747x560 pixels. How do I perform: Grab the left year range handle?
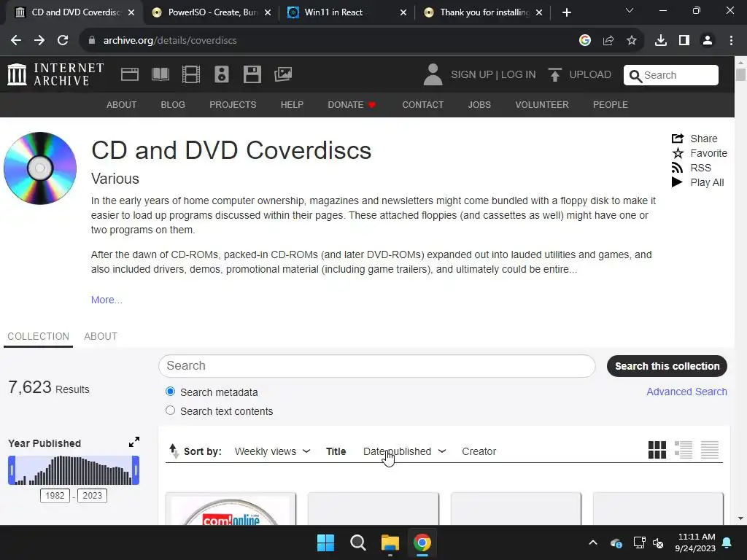pyautogui.click(x=12, y=470)
